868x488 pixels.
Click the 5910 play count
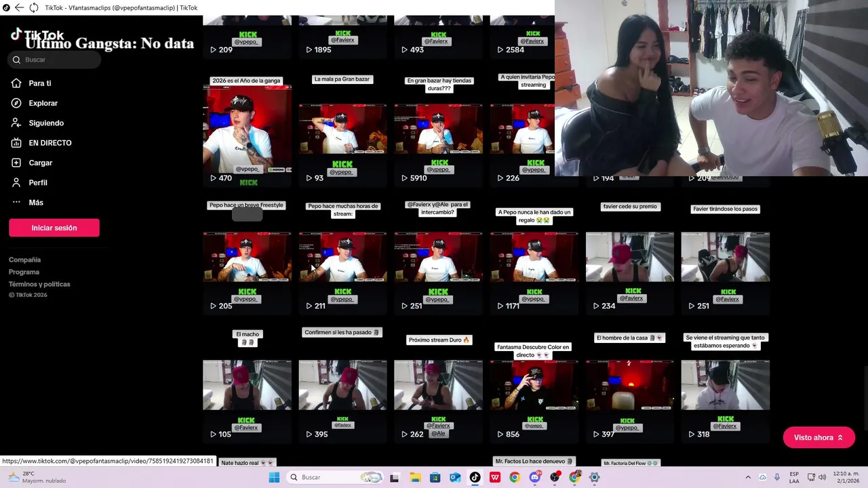pos(414,178)
